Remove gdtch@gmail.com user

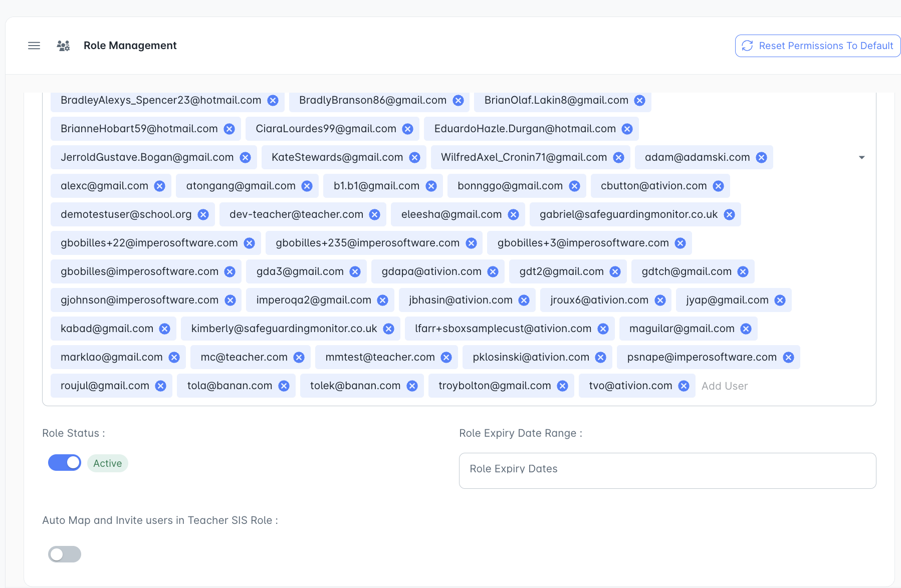tap(743, 272)
